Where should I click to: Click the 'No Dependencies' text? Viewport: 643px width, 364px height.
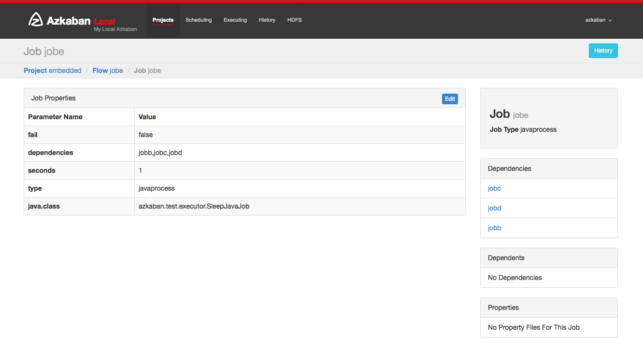pos(515,278)
